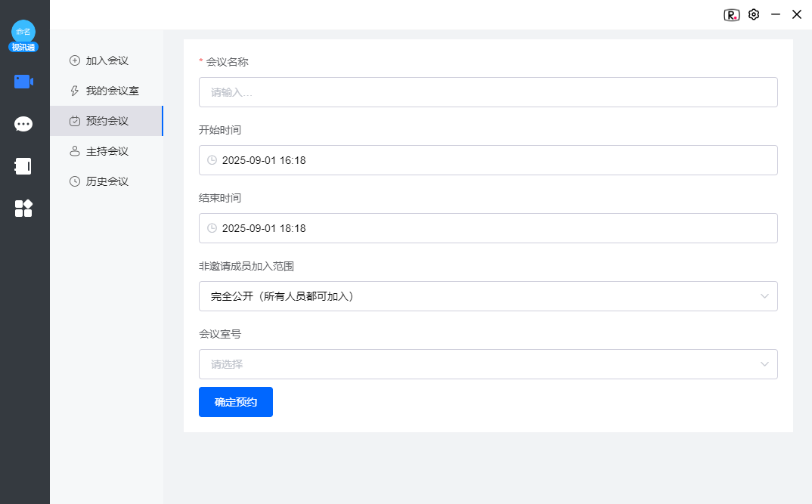Click the R recording icon in title bar

pyautogui.click(x=730, y=14)
